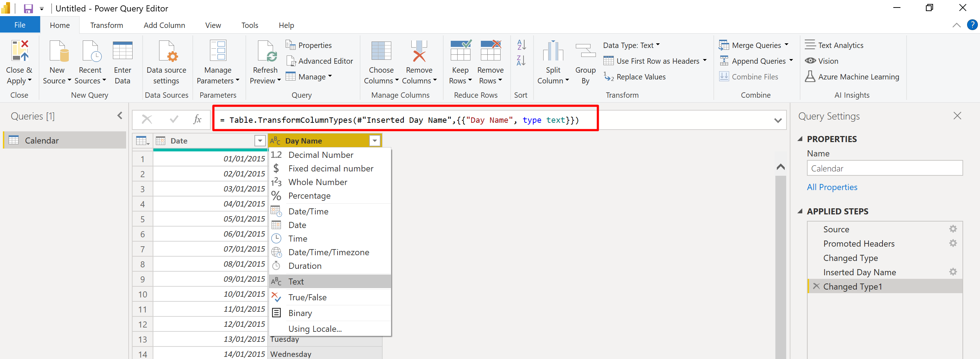Click the Refresh Preview icon
Screen dimensions: 980x359
(x=267, y=50)
